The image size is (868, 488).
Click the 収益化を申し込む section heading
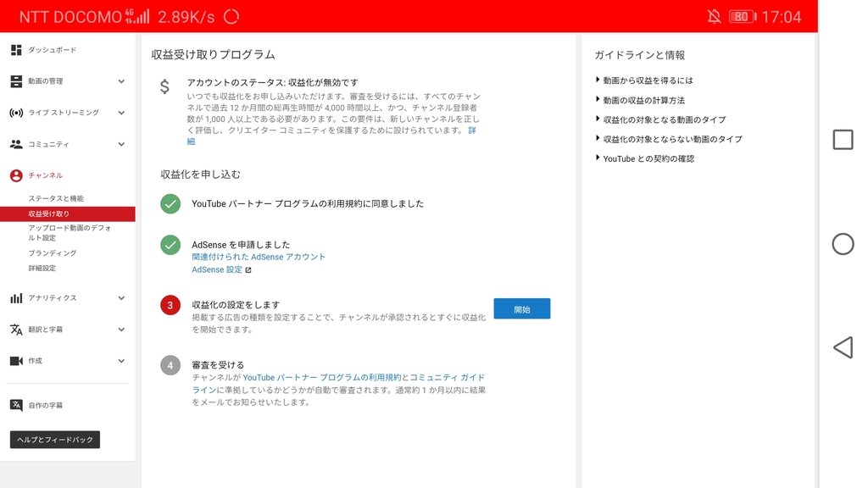pos(200,175)
